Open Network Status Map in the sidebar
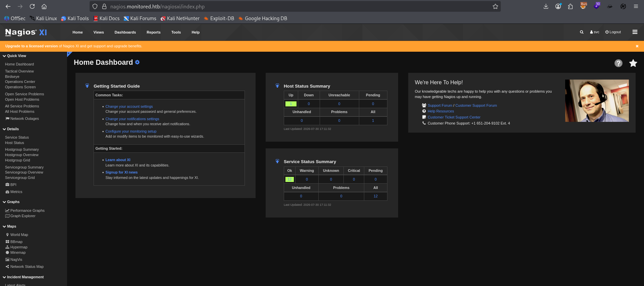644x286 pixels. click(x=24, y=267)
